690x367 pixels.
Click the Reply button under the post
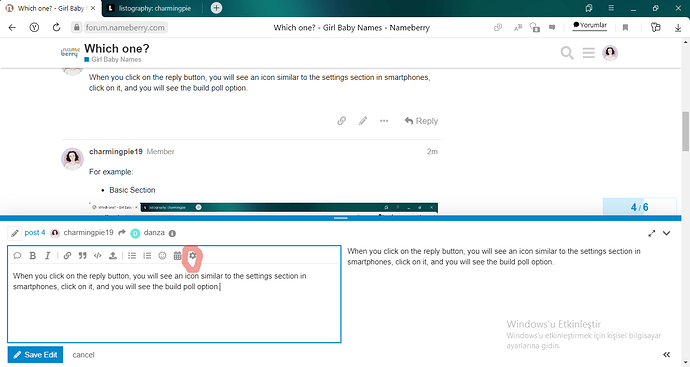[421, 121]
